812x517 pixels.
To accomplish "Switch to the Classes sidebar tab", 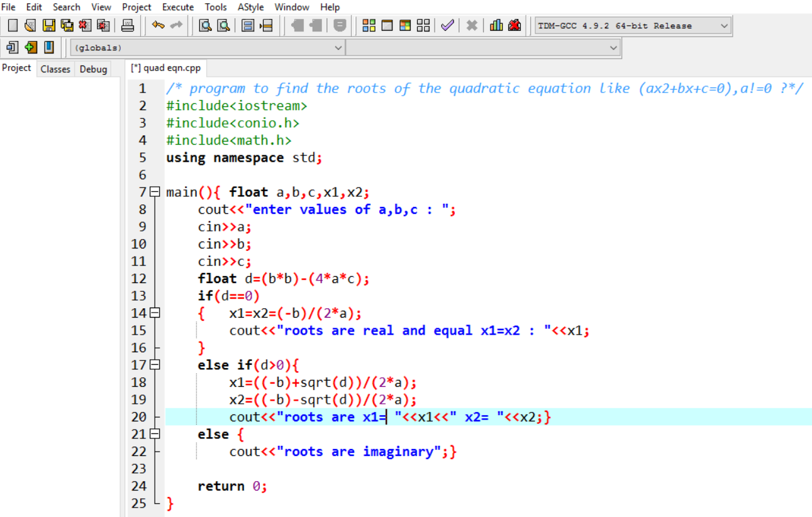I will click(55, 69).
